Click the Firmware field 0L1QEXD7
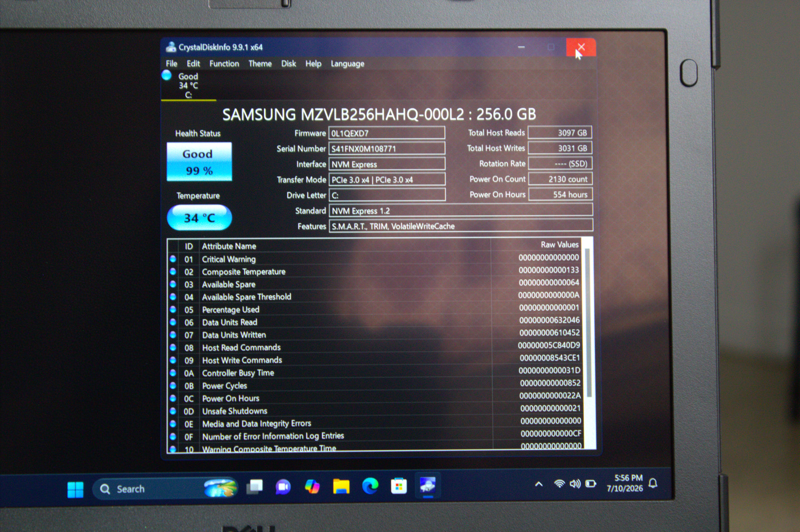The width and height of the screenshot is (800, 532). click(x=386, y=133)
